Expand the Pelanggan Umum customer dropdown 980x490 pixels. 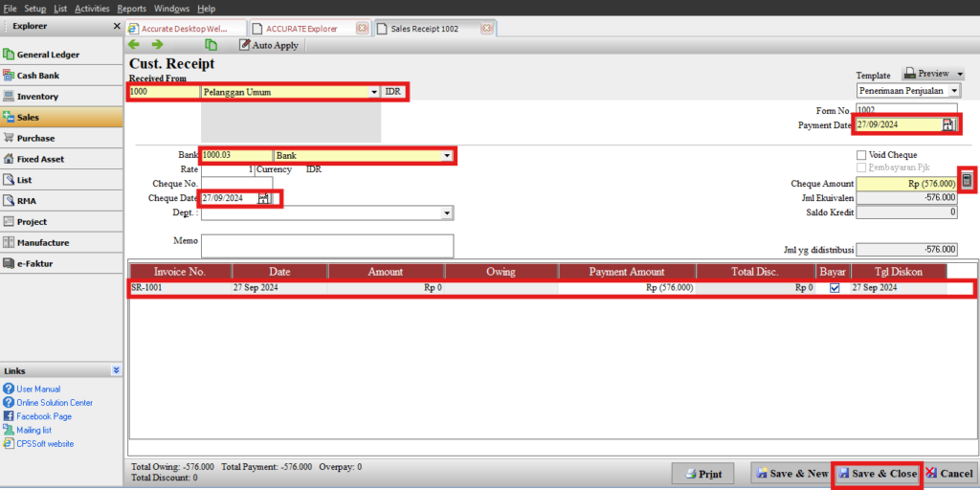pos(374,92)
